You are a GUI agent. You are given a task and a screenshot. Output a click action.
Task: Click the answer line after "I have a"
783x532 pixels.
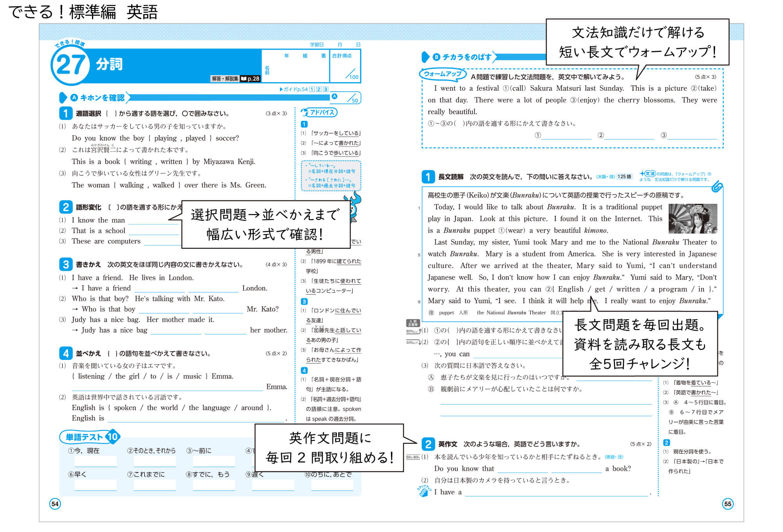[x=556, y=493]
